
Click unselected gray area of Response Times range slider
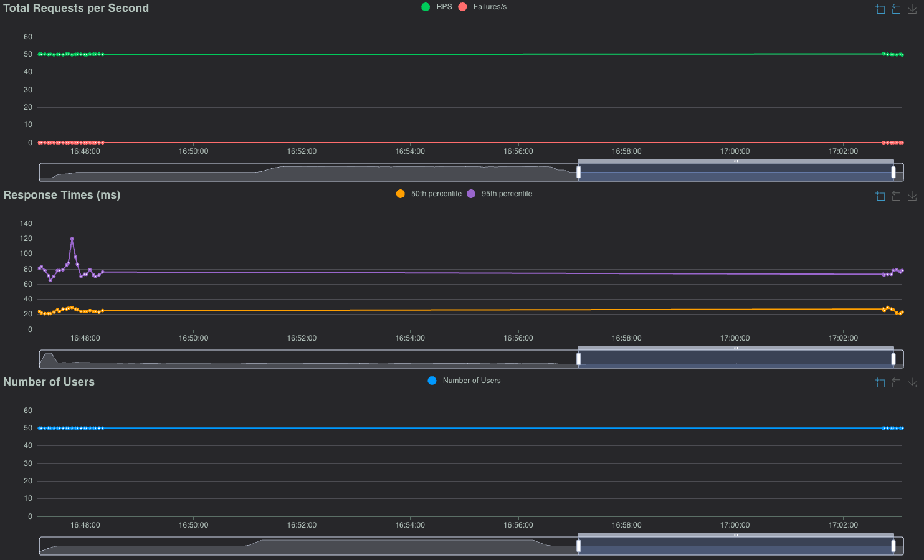click(x=312, y=359)
